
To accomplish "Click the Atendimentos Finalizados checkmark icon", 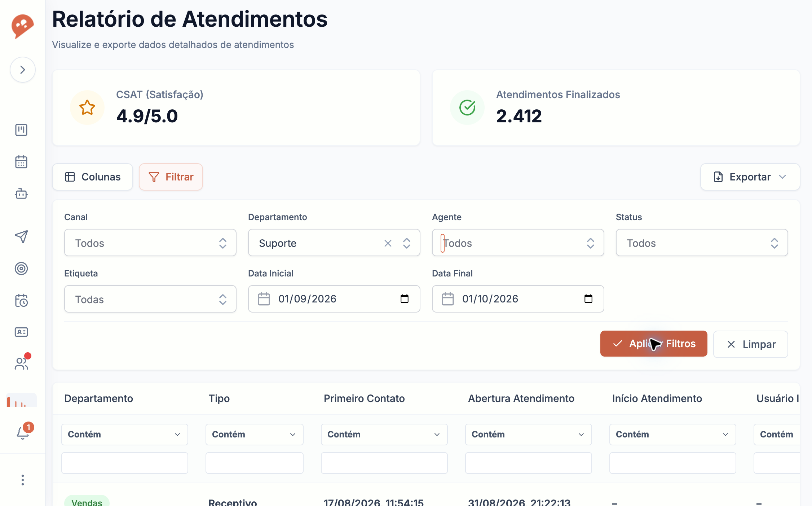I will [467, 108].
